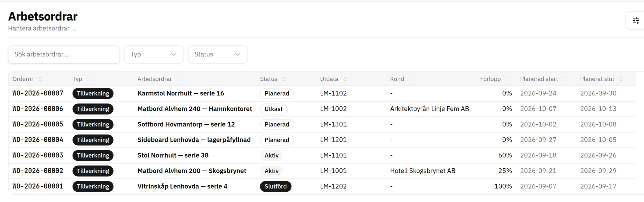
Task: Click the 25% progress value
Action: [x=505, y=171]
